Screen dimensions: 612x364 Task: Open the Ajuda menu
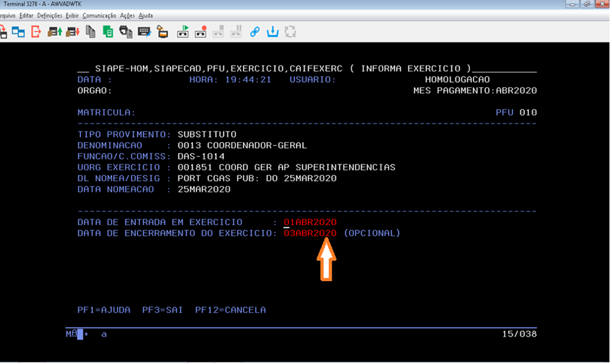[145, 15]
